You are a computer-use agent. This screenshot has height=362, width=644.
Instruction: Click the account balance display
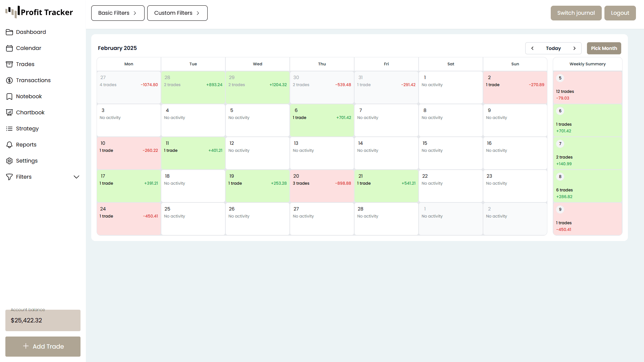[43, 320]
